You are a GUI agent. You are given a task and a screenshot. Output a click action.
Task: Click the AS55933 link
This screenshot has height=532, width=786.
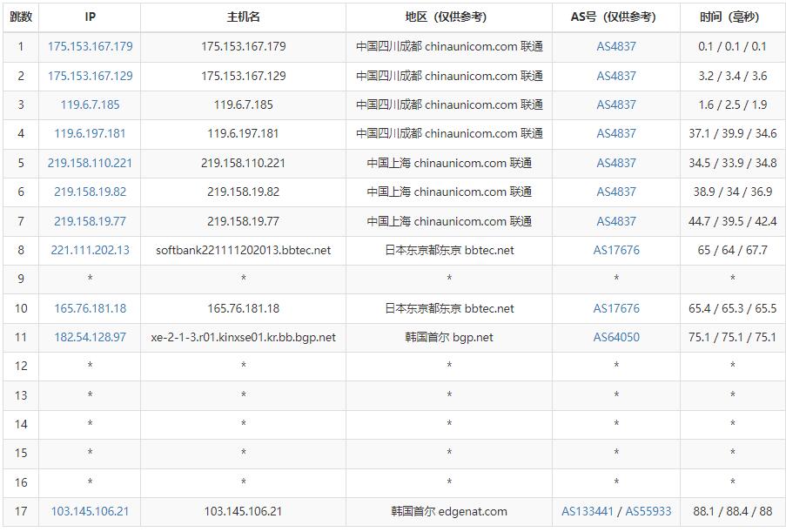point(648,511)
